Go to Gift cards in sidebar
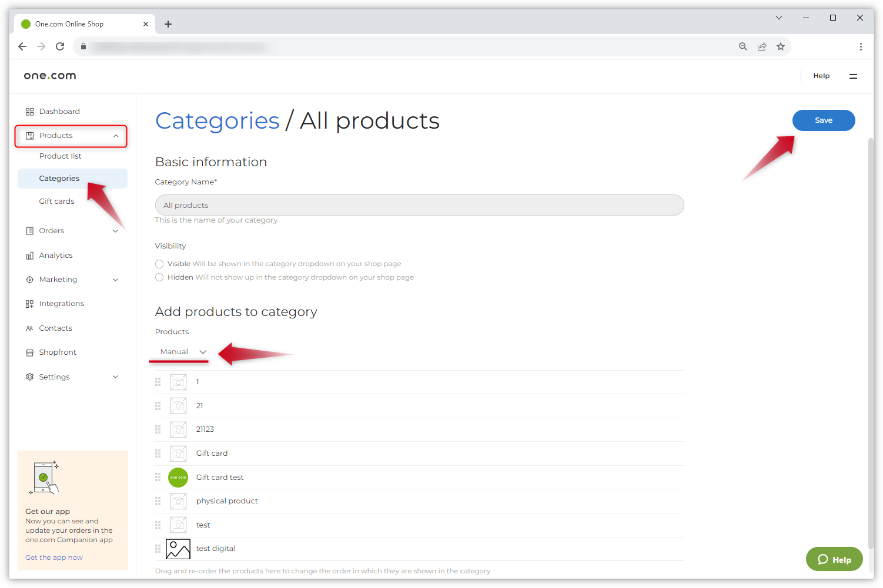Screen dimensions: 883x588 [x=56, y=201]
